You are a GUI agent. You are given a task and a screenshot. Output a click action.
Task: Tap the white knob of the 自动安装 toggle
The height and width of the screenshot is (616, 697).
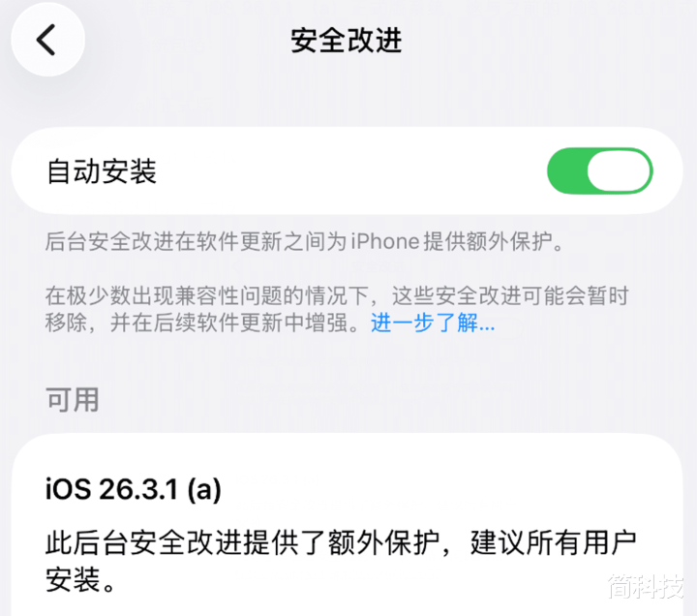[620, 170]
